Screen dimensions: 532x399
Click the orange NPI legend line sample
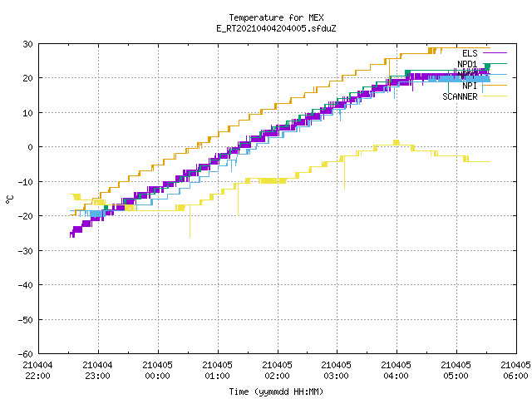495,86
